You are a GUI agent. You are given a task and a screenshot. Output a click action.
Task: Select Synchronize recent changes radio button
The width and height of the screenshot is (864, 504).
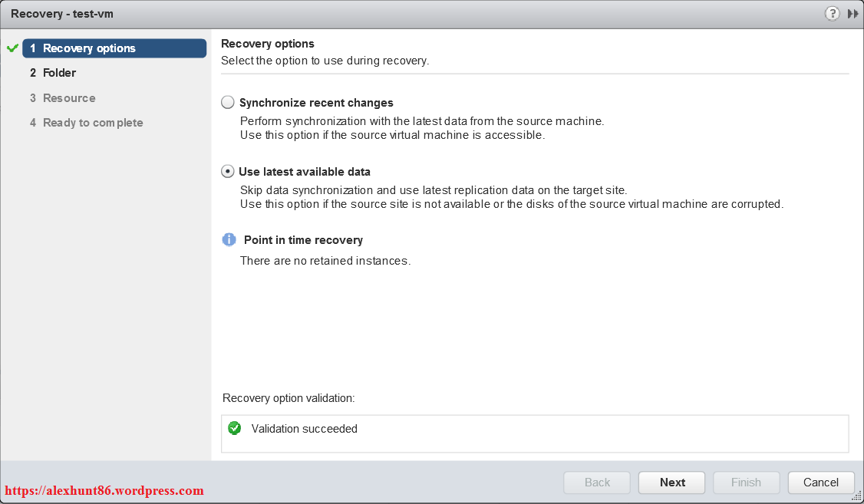pos(228,103)
